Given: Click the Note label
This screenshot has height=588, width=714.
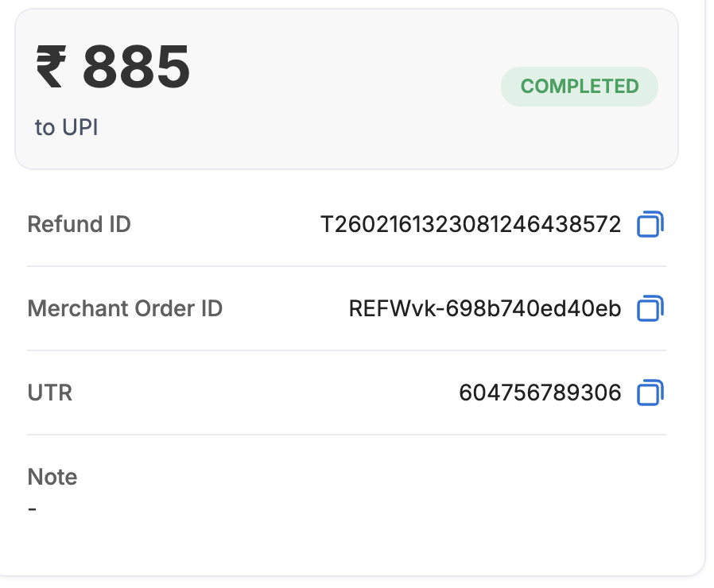Looking at the screenshot, I should (x=52, y=477).
